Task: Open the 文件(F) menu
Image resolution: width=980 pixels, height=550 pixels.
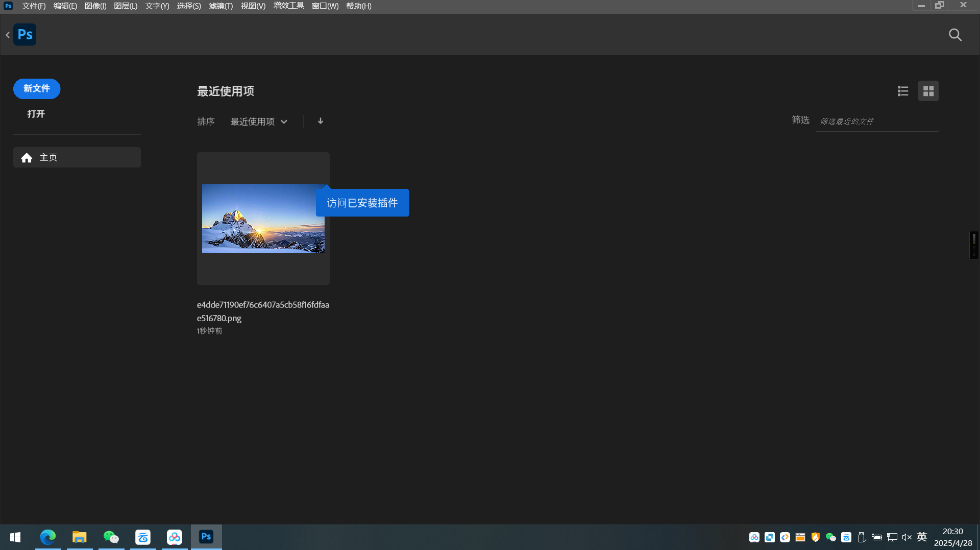Action: pyautogui.click(x=34, y=6)
